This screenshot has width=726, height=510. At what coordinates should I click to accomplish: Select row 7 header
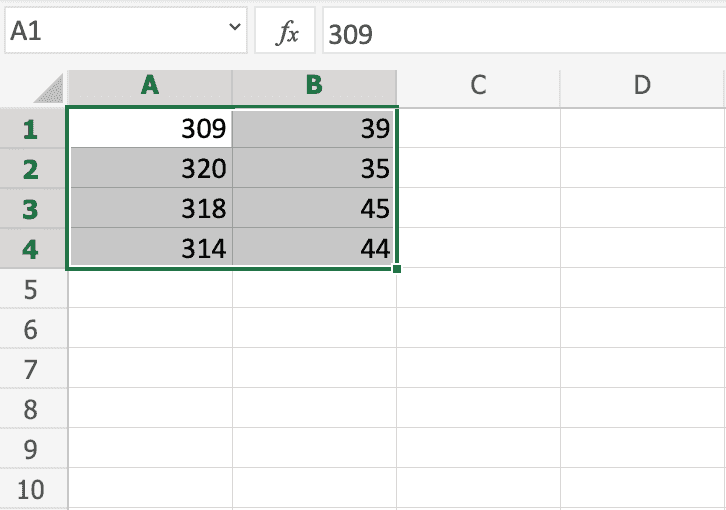pyautogui.click(x=30, y=370)
